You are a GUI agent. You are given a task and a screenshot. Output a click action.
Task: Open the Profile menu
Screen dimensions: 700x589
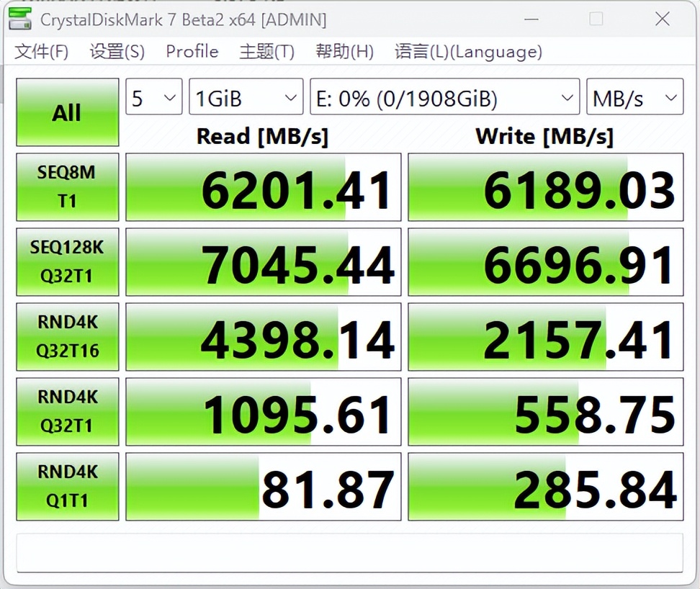point(192,52)
